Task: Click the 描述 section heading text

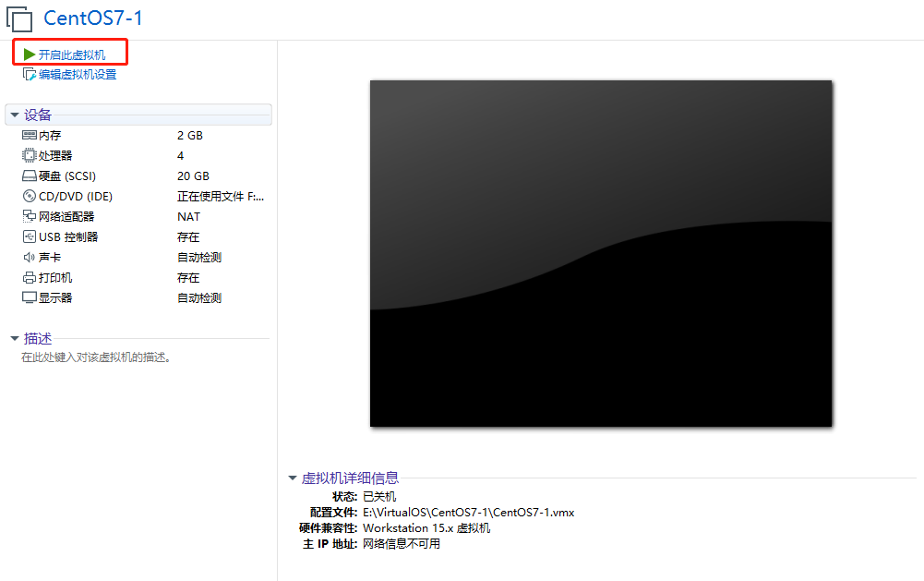Action: click(38, 338)
